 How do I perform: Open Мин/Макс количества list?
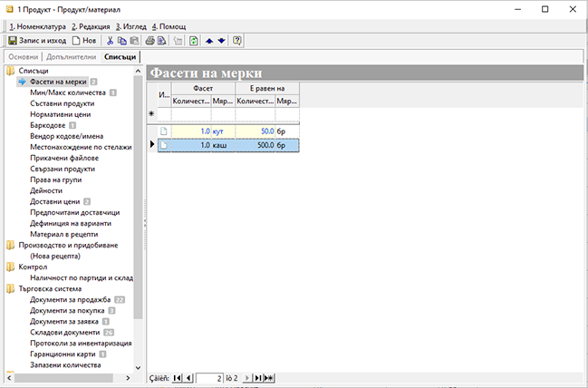68,92
